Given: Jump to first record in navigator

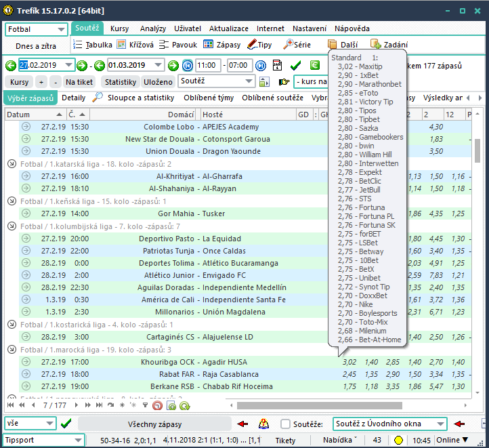Looking at the screenshot, I should pyautogui.click(x=10, y=405).
